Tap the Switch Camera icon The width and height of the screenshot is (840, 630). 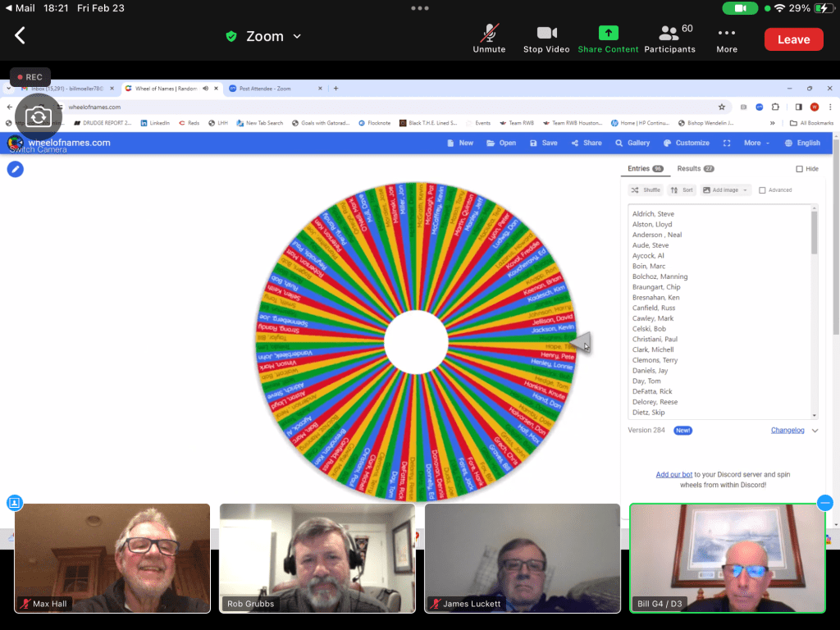tap(38, 117)
